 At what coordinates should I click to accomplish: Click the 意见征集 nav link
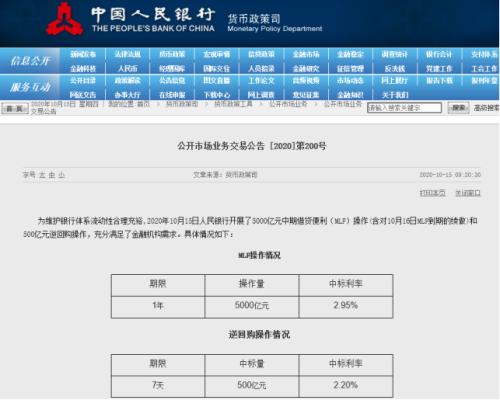pos(306,95)
